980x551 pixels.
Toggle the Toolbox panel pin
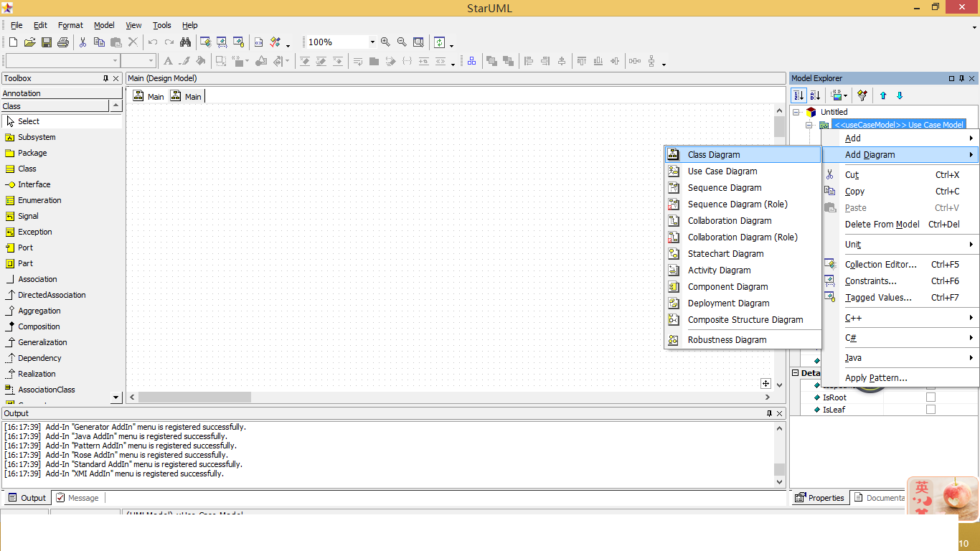(x=106, y=78)
